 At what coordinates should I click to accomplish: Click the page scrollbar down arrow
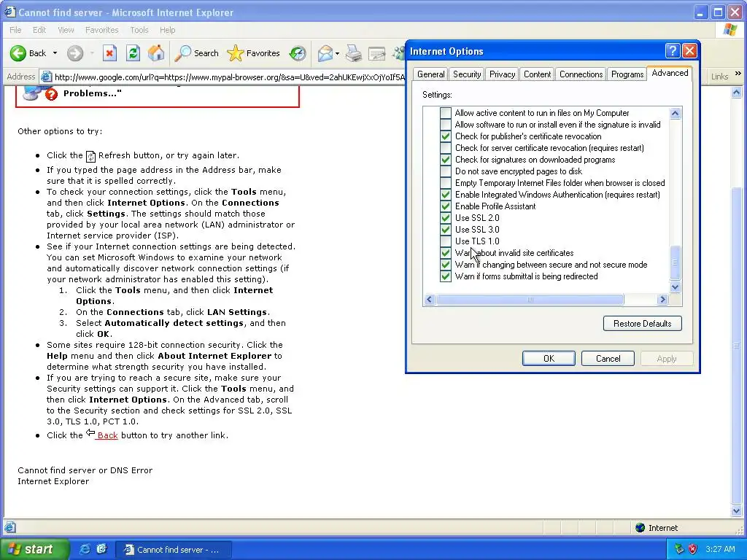pos(737,511)
